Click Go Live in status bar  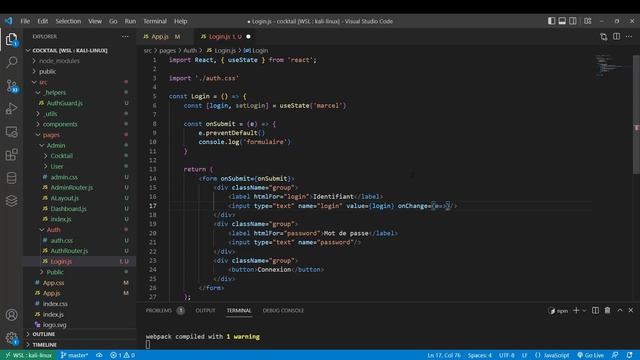pos(590,355)
